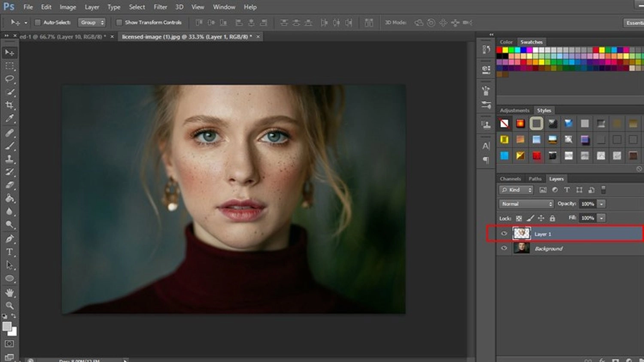The width and height of the screenshot is (644, 362).
Task: Click the background color swatch
Action: coord(13,332)
